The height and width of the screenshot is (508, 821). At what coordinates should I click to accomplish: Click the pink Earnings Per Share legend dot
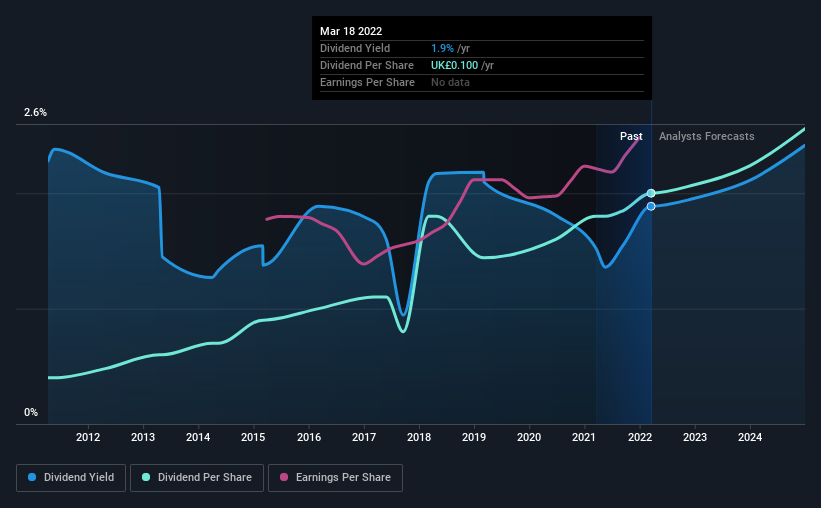(x=284, y=477)
